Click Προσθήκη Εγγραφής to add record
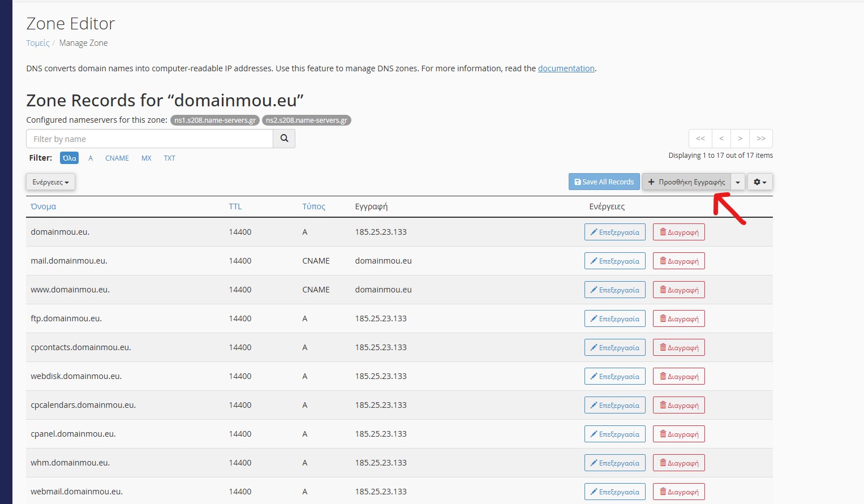This screenshot has height=504, width=864. point(686,182)
